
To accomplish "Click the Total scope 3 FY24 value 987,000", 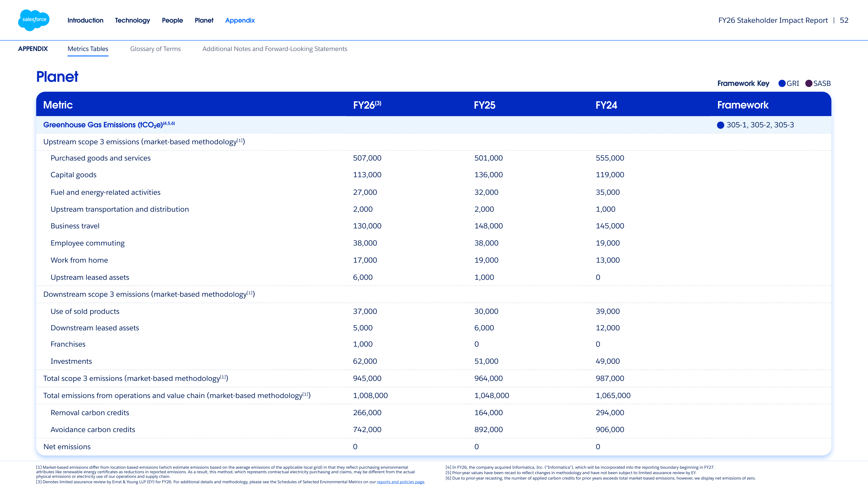I will tap(610, 378).
